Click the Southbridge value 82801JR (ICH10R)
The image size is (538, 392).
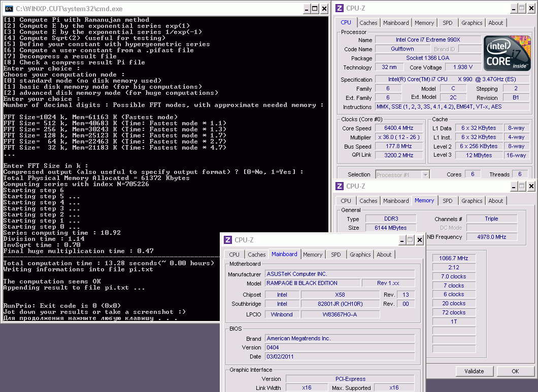pos(340,304)
